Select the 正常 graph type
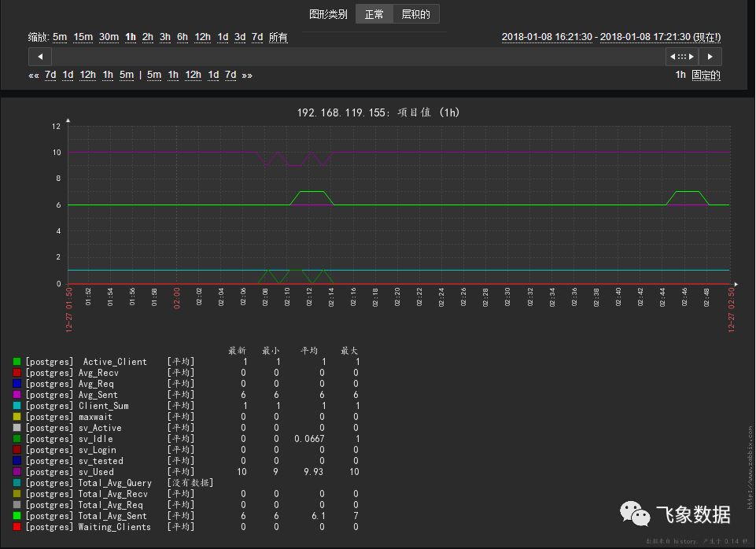Viewport: 756px width, 549px height. tap(374, 14)
